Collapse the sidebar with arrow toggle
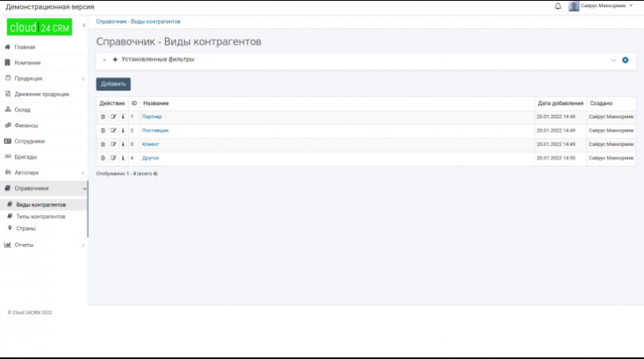The image size is (644, 359). point(84,27)
